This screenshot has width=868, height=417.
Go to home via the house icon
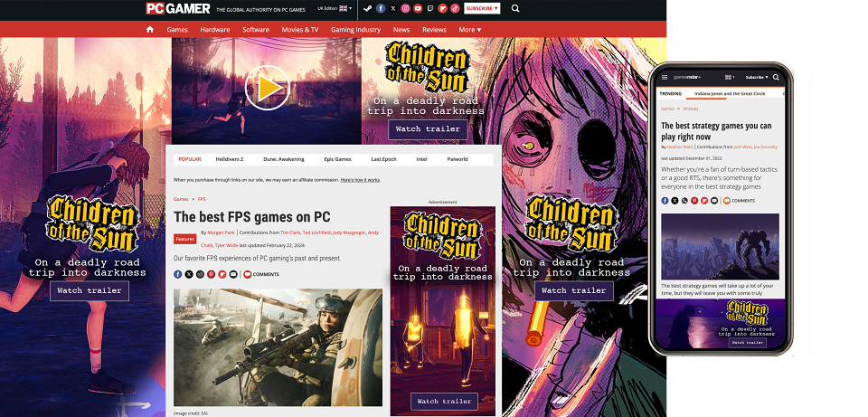coord(150,29)
